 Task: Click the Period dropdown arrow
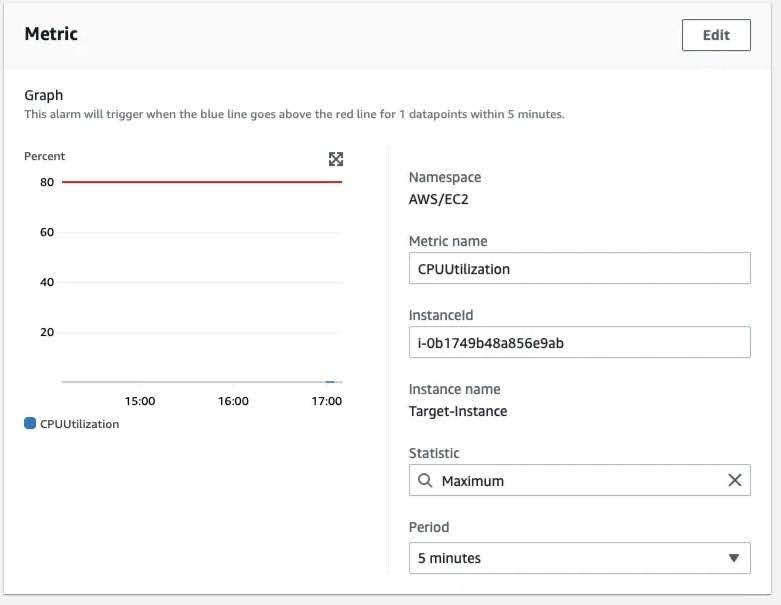click(734, 558)
